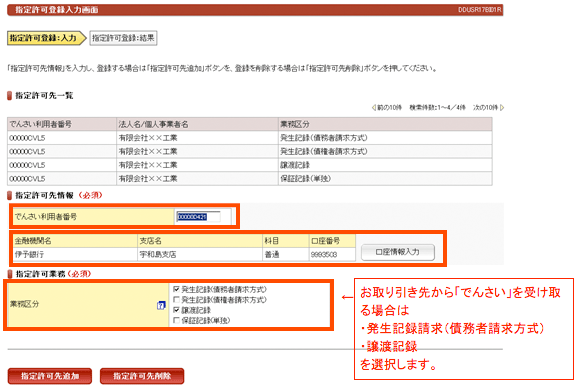Click the 指定許可先追加 button
Image resolution: width=576 pixels, height=389 pixels.
coord(50,376)
